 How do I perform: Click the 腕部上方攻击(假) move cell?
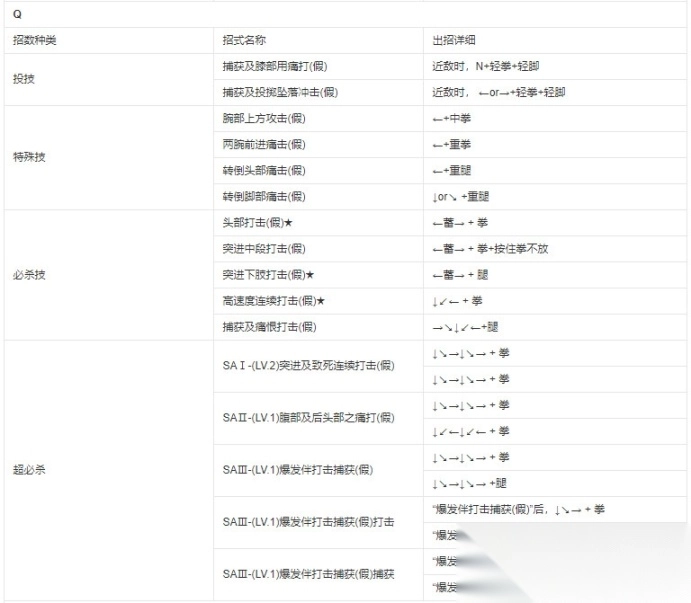pos(264,118)
